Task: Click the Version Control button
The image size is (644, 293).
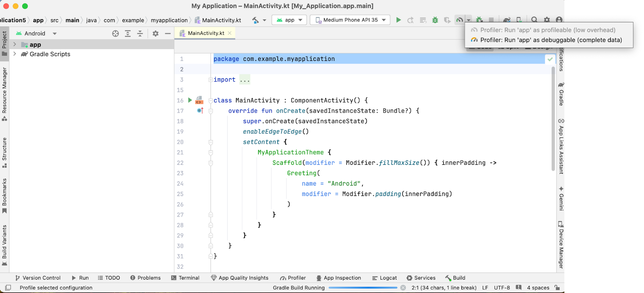Action: coord(38,278)
